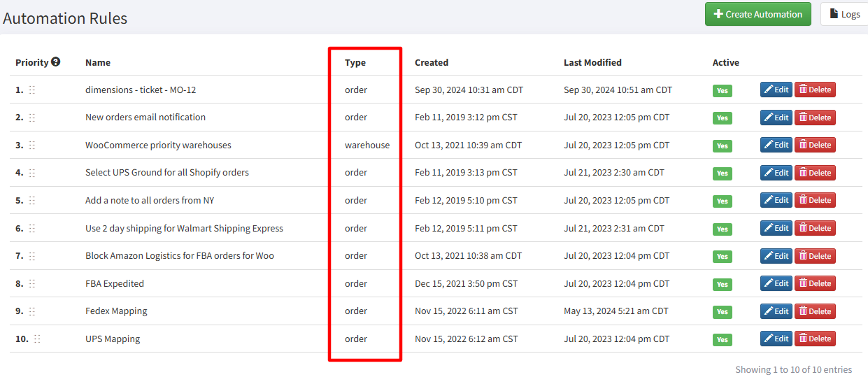This screenshot has width=868, height=391.
Task: Edit the Walmart Shipping Express 2 day rule
Action: point(776,228)
